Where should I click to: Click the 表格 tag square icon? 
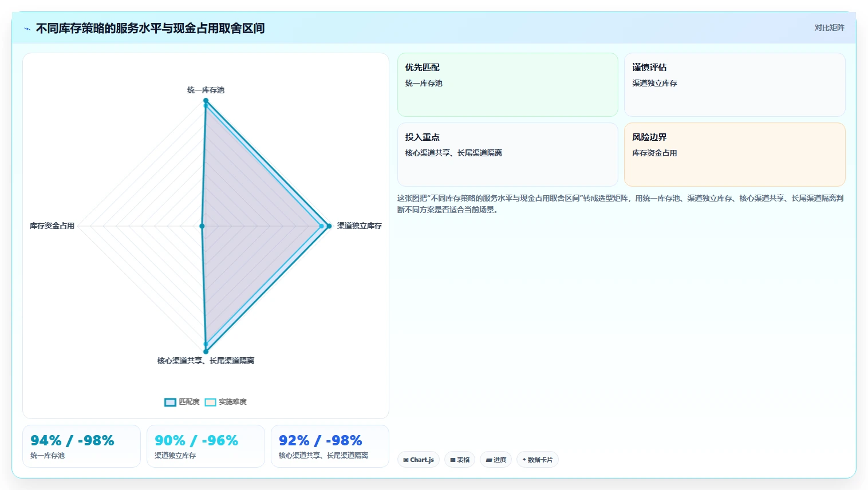tap(453, 460)
